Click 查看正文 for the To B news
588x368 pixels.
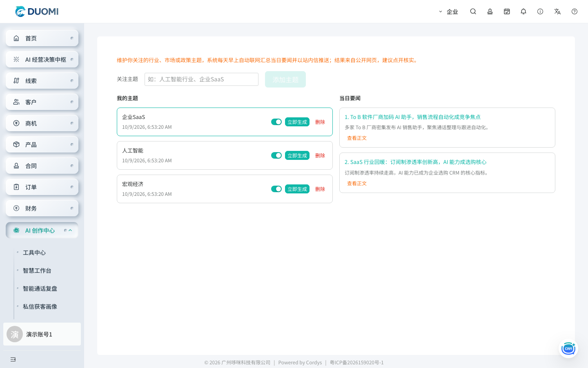pos(357,138)
